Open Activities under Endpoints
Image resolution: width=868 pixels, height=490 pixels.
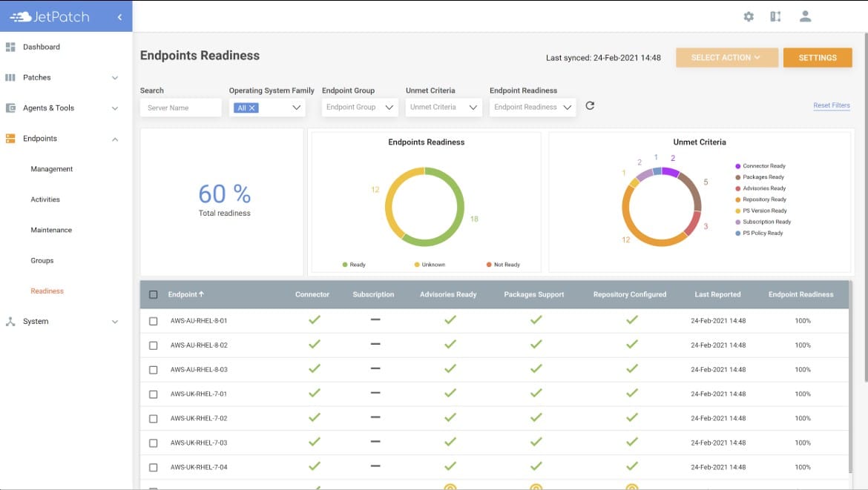click(45, 199)
